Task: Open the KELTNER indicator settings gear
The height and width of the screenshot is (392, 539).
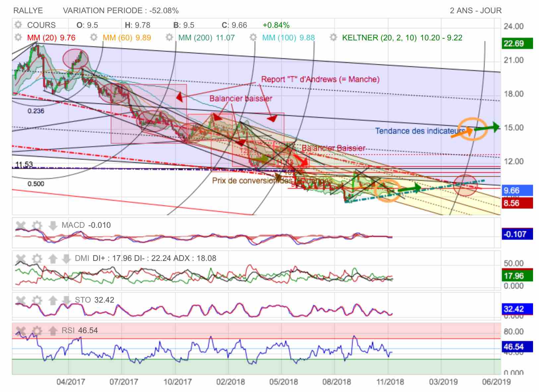Action: coord(333,37)
